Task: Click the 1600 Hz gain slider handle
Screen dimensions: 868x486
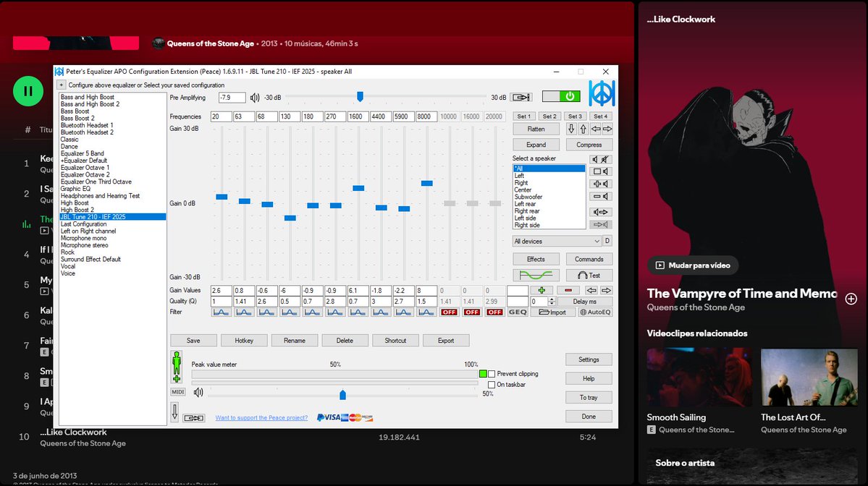Action: 358,189
